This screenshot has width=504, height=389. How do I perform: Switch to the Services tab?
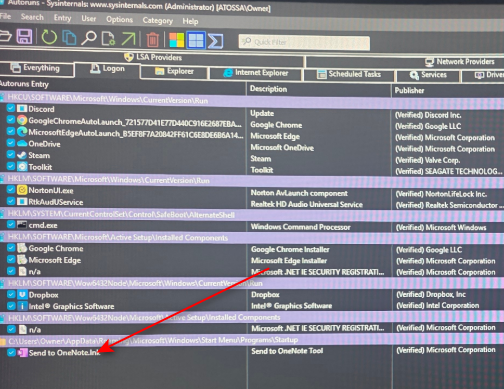coord(428,75)
